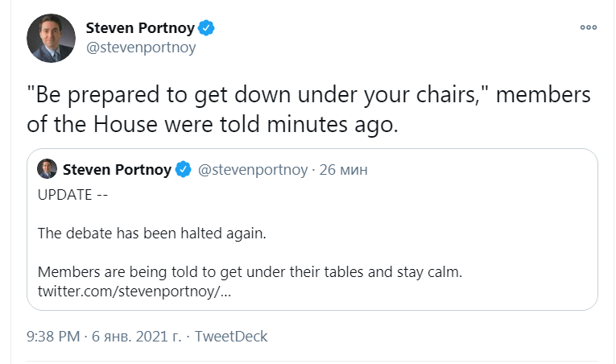
Task: Click the quoted tweet's "26 мин" timestamp
Action: 344,170
